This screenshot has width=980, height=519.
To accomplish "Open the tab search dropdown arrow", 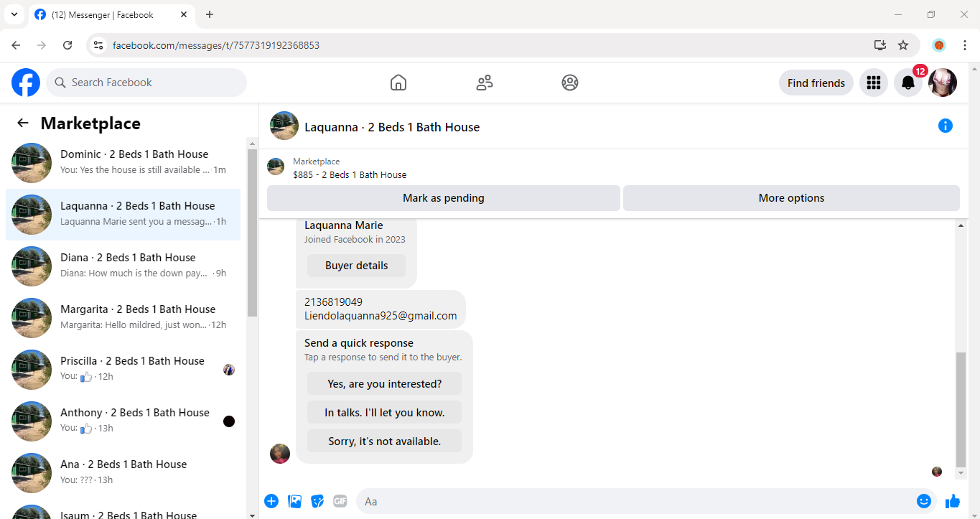I will (x=14, y=14).
